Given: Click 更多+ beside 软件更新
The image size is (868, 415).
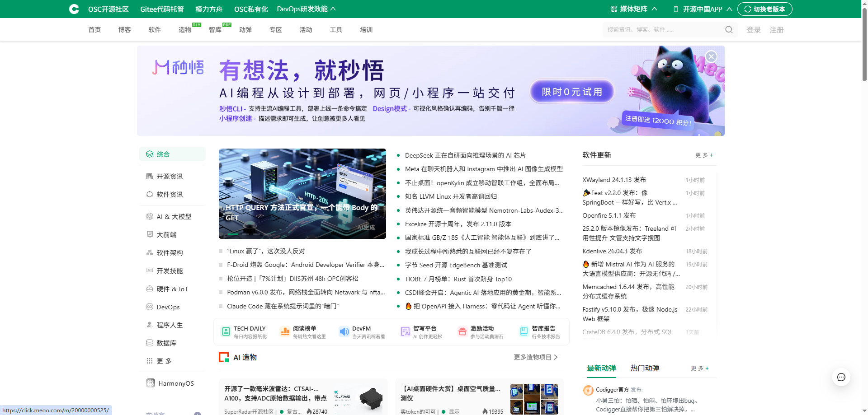Looking at the screenshot, I should click(x=704, y=155).
